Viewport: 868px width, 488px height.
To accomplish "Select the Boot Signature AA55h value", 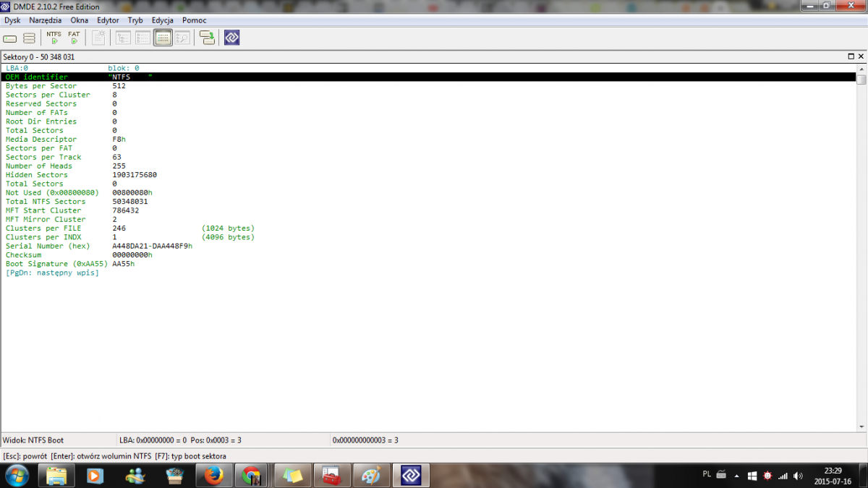I will click(124, 264).
